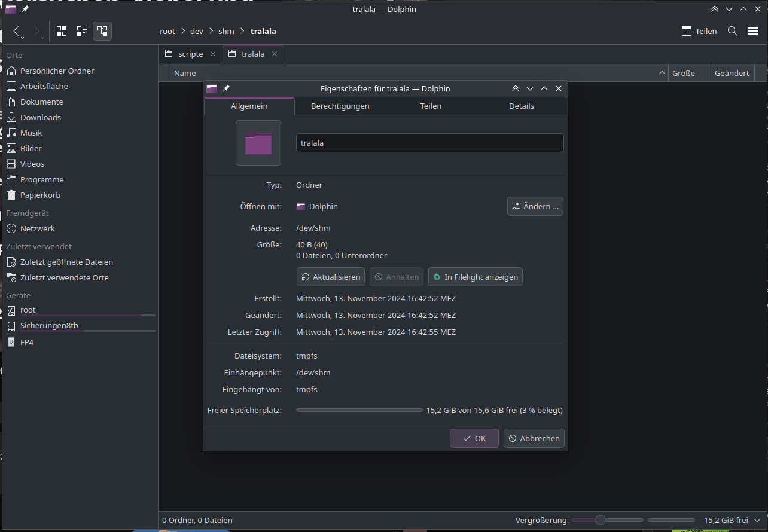
Task: Click Dolphin window title bar icon
Action: tap(11, 9)
